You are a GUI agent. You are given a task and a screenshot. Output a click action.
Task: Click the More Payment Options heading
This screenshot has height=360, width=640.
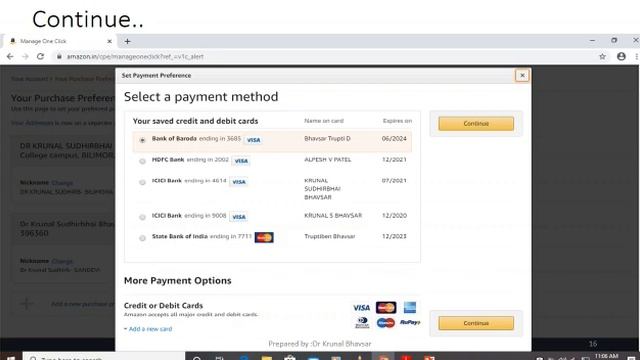pos(178,280)
